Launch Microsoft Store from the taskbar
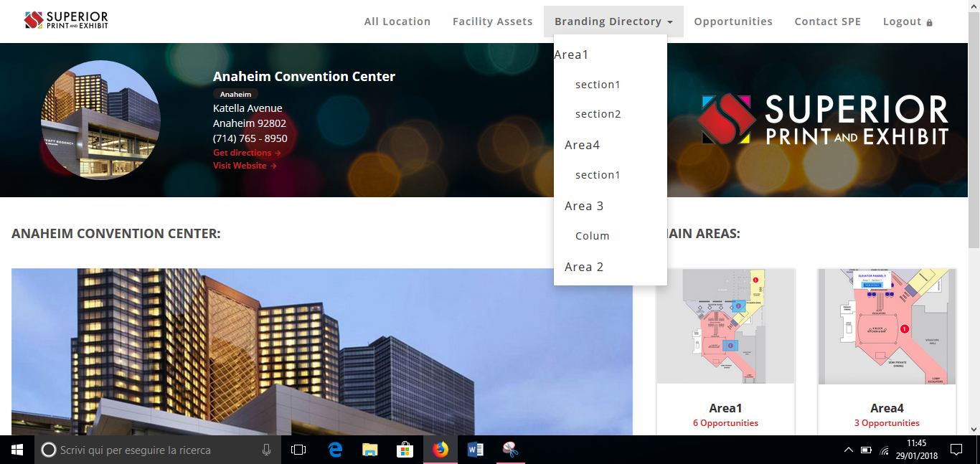This screenshot has height=464, width=980. 405,450
